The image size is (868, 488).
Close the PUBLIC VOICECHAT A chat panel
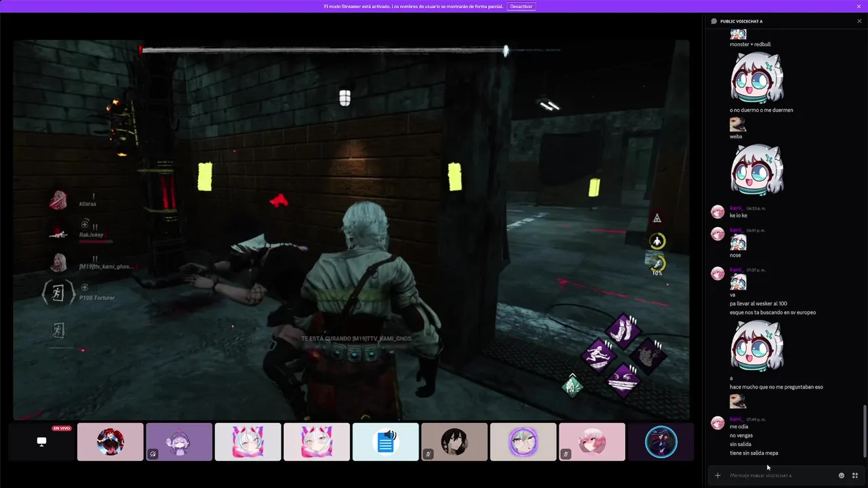coord(859,21)
